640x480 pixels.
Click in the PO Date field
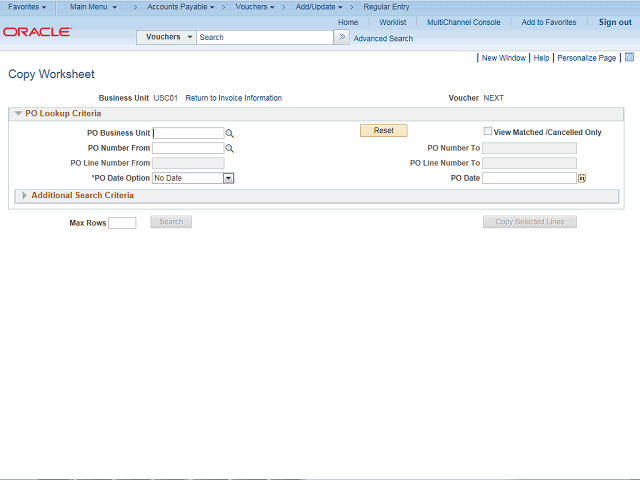coord(529,178)
